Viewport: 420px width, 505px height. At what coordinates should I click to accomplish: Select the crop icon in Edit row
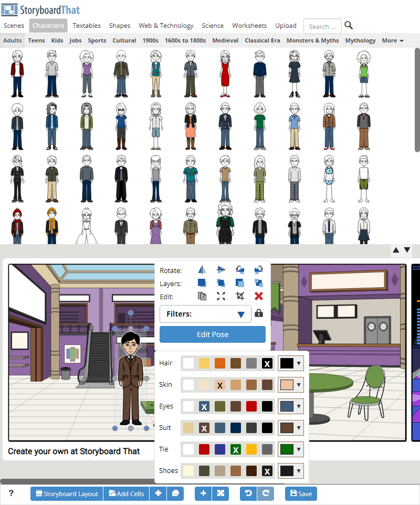point(240,296)
